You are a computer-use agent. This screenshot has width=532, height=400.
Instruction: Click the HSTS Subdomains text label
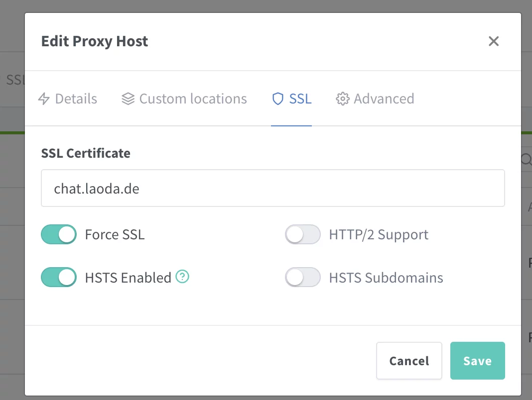point(386,277)
